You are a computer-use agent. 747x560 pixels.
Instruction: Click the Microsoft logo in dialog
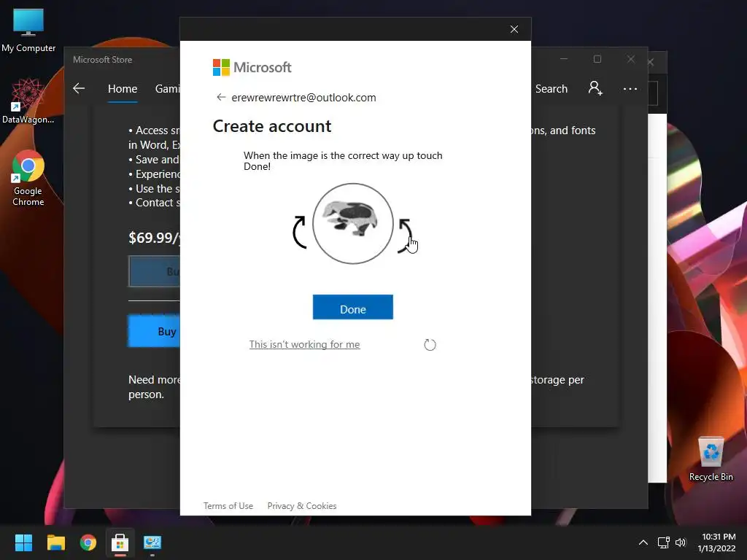(252, 68)
